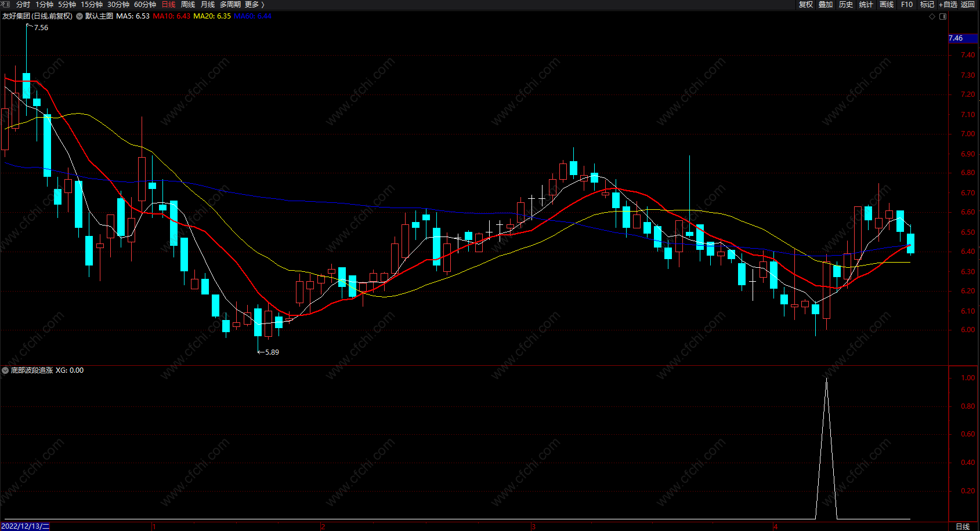Select the 60分钟 period tab
980x531 pixels.
point(145,4)
